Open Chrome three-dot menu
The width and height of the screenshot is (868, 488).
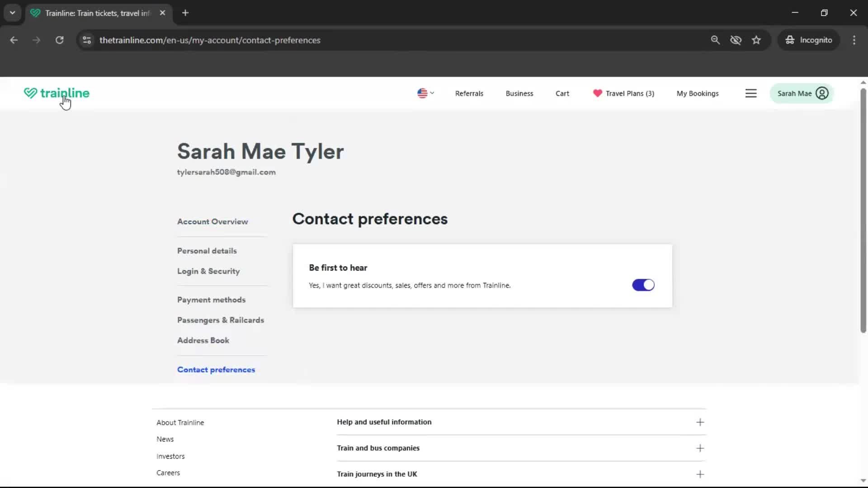pyautogui.click(x=854, y=40)
